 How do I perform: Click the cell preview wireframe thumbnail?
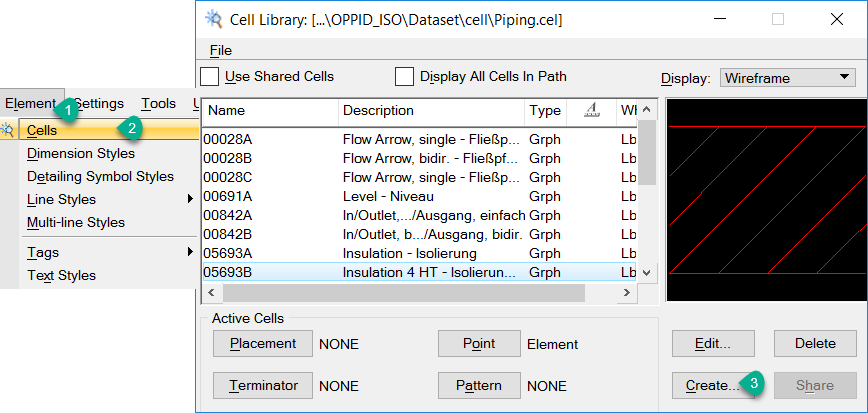coord(766,199)
